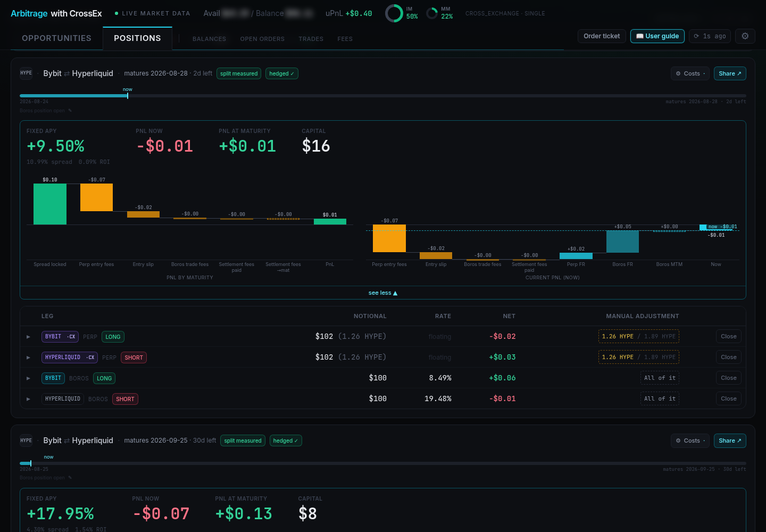Viewport: 766px width, 532px height.
Task: Click the green 'Spread locked' $0.10 bar
Action: (x=50, y=204)
